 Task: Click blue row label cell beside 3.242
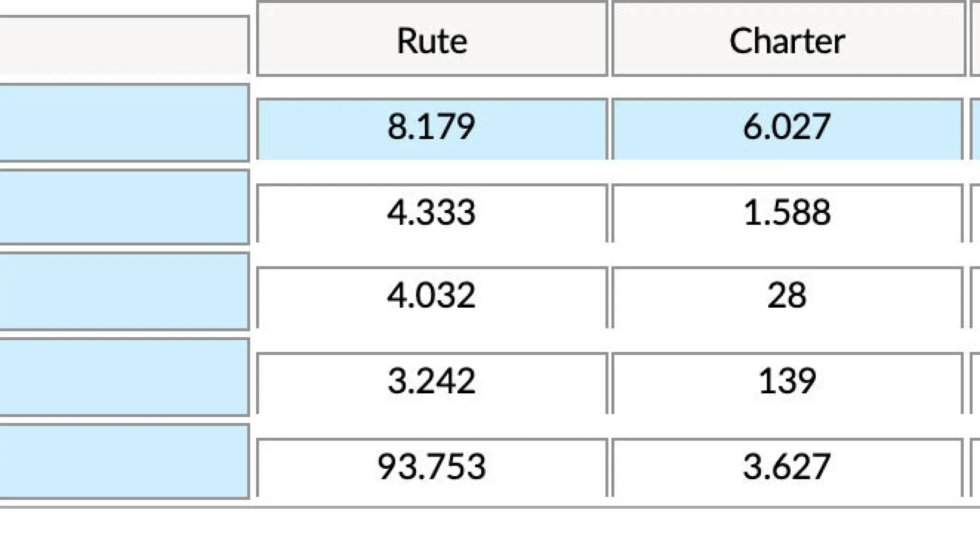pyautogui.click(x=124, y=377)
